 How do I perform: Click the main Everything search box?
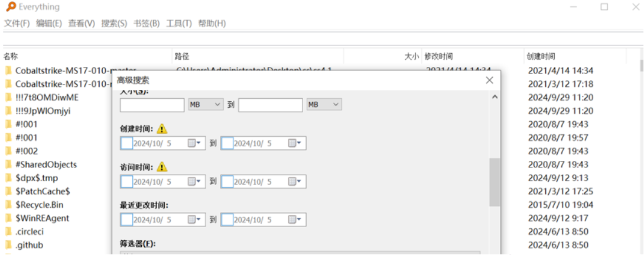(323, 38)
